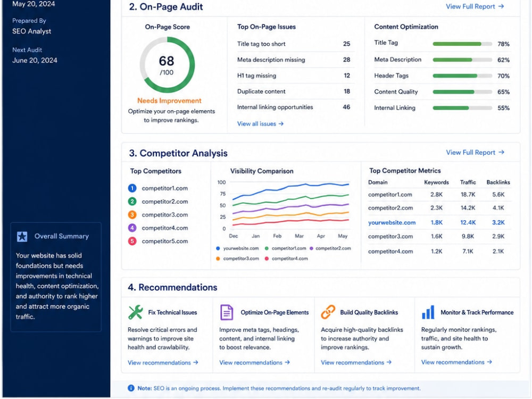Click the blue info icon beside Note
The width and height of the screenshot is (532, 399).
pos(131,388)
